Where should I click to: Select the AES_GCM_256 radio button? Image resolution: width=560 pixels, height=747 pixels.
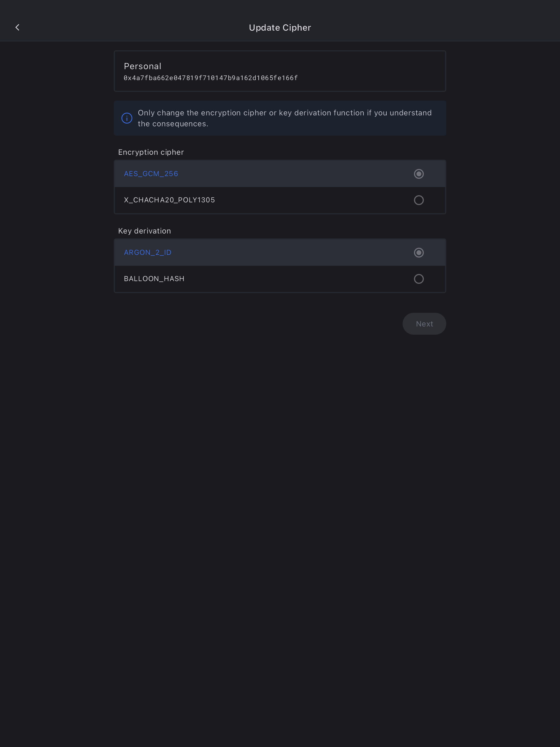(418, 174)
